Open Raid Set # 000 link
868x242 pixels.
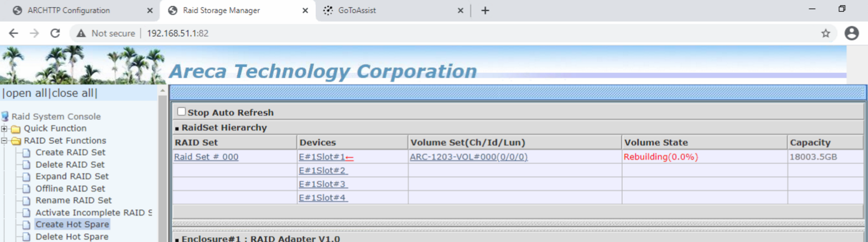pyautogui.click(x=206, y=157)
